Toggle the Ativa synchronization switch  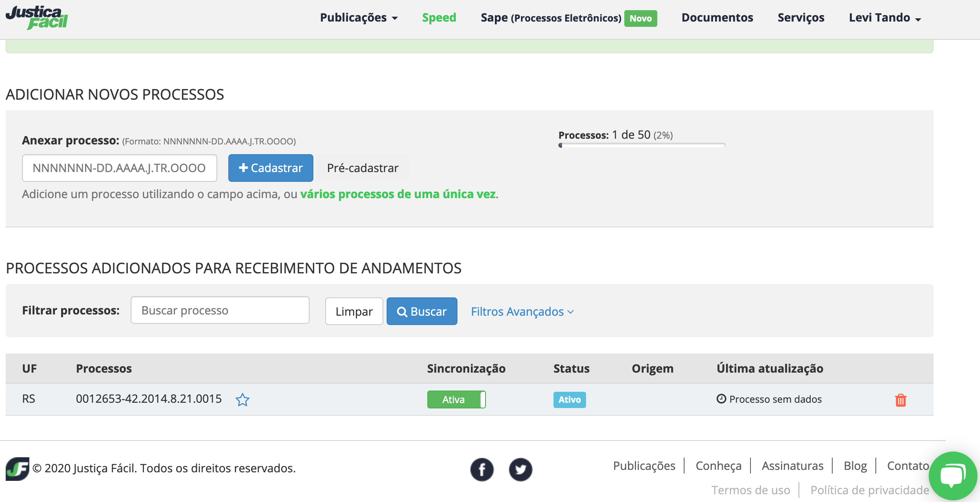[456, 399]
